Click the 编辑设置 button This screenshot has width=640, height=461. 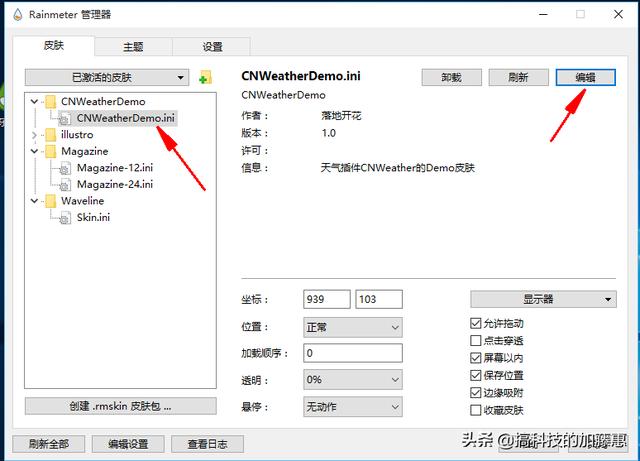(x=128, y=444)
